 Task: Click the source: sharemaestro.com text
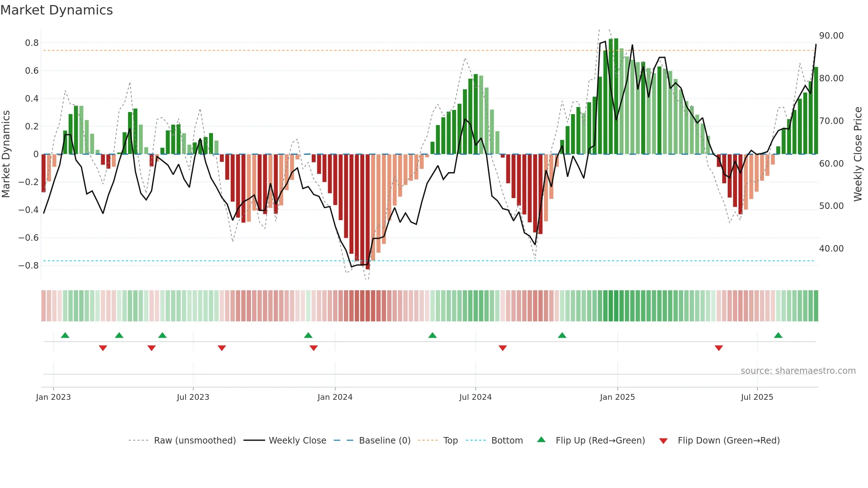[798, 371]
